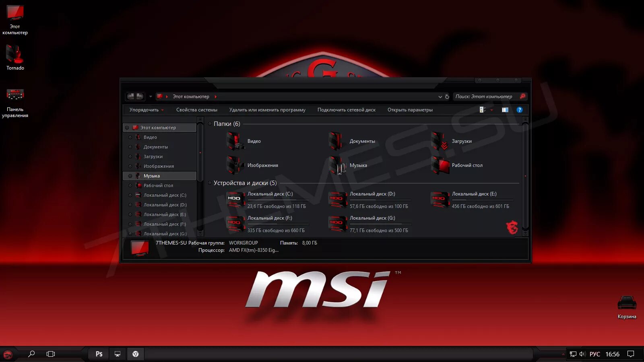Click the forward navigation arrow
Screen dimensions: 644x362
point(140,97)
